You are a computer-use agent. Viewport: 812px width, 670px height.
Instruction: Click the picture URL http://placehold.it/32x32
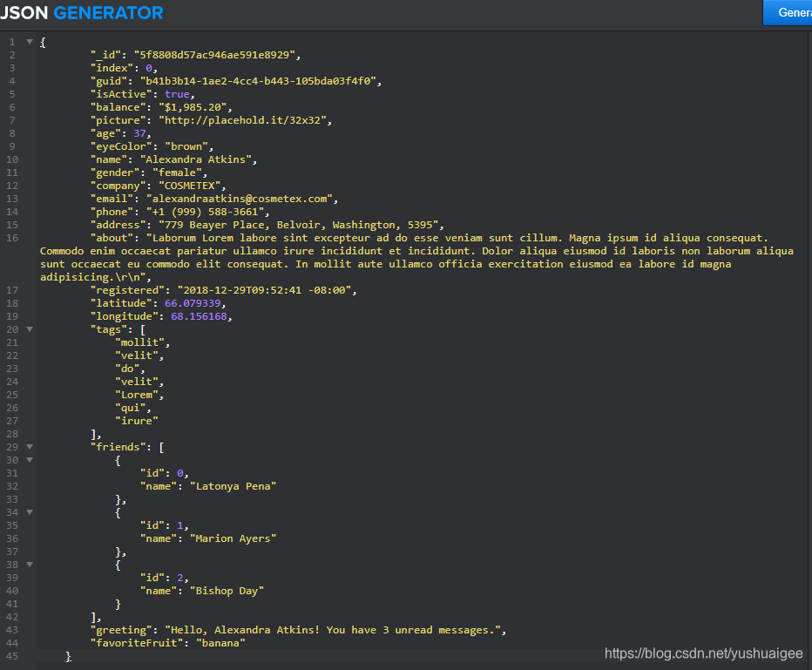point(242,120)
